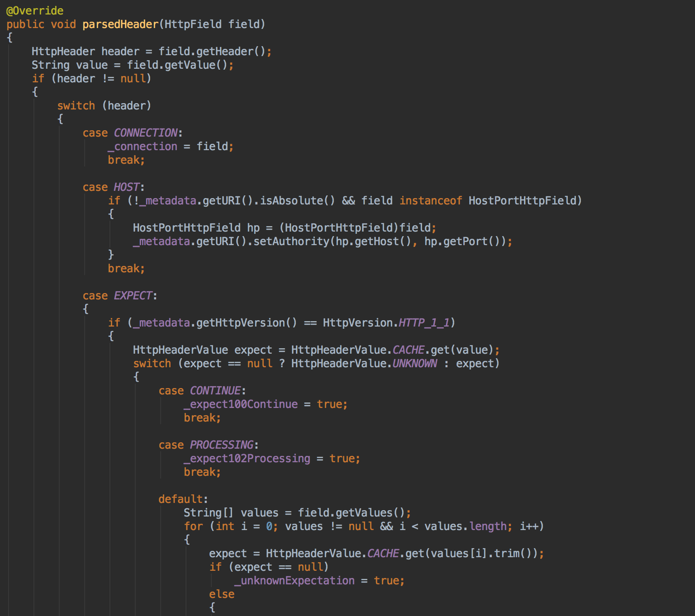Image resolution: width=695 pixels, height=616 pixels.
Task: Select the PROCESSING case label
Action: click(222, 445)
